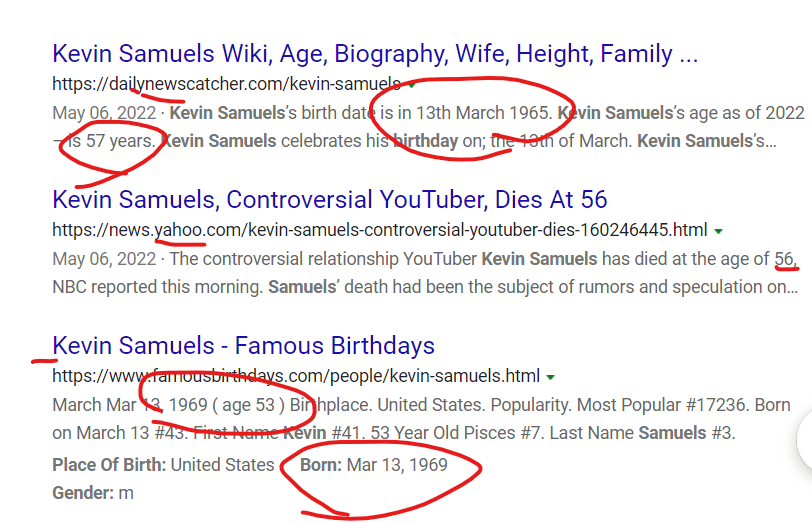Open the Kevin Samuels - Famous Birthdays result
This screenshot has width=812, height=523.
tap(243, 346)
